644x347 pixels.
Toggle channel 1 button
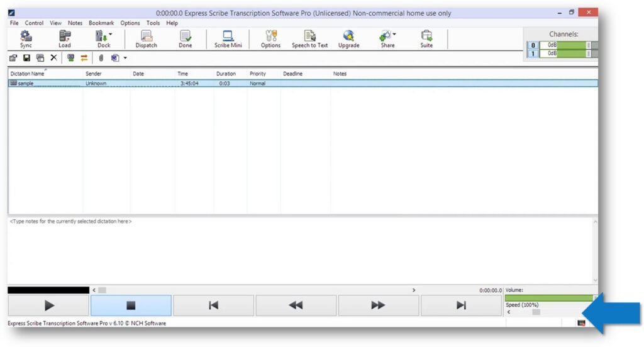coord(533,54)
